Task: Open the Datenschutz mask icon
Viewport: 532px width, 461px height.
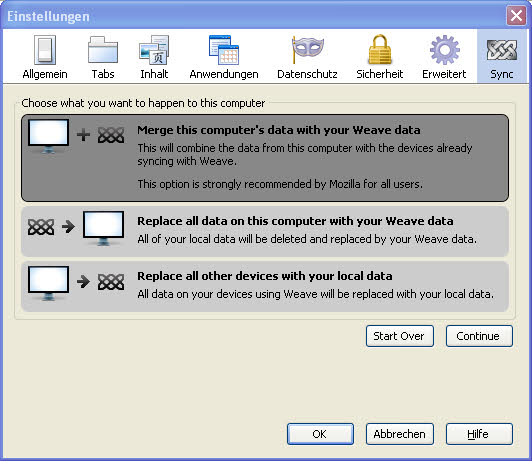Action: pyautogui.click(x=307, y=50)
